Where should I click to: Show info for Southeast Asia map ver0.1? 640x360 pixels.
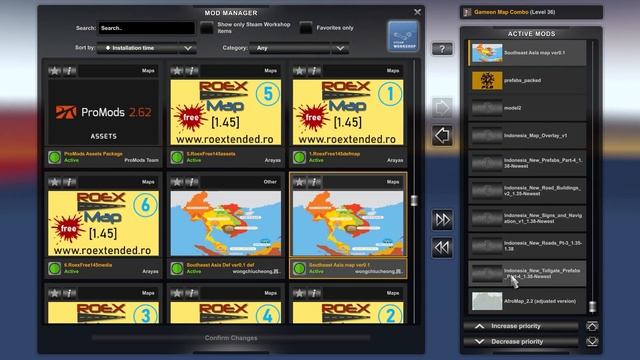point(315,182)
